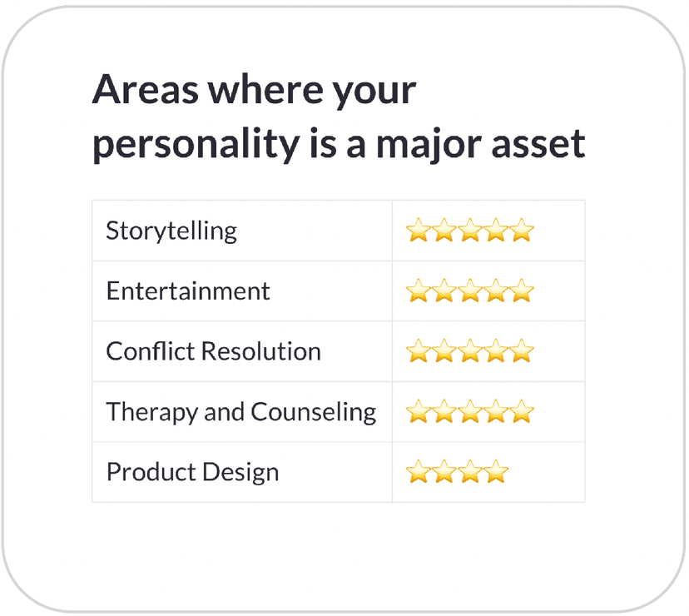Click the third star for Product Design
The image size is (689, 616).
469,473
